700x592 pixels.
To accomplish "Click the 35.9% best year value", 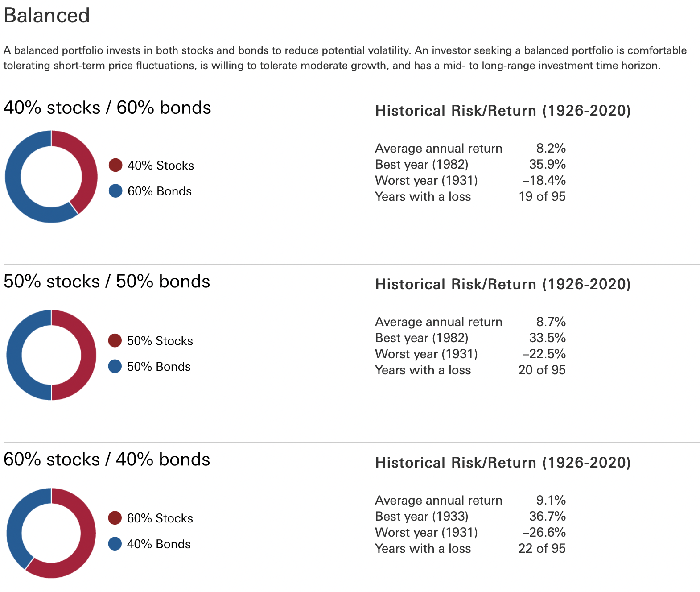I will [x=547, y=164].
